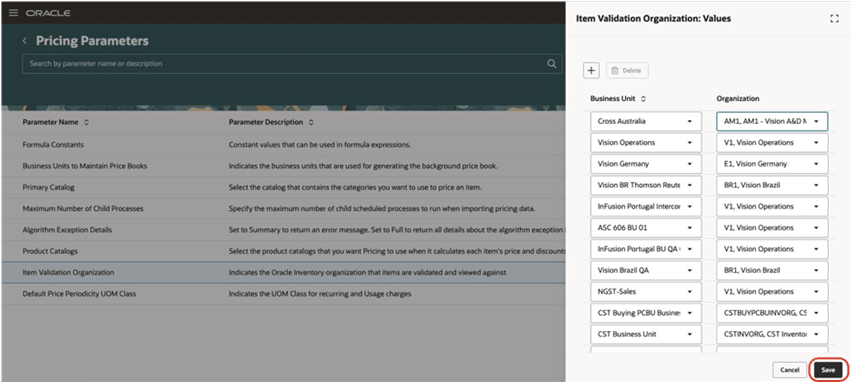The height and width of the screenshot is (384, 854).
Task: Click the search magnifier icon
Action: click(x=551, y=64)
